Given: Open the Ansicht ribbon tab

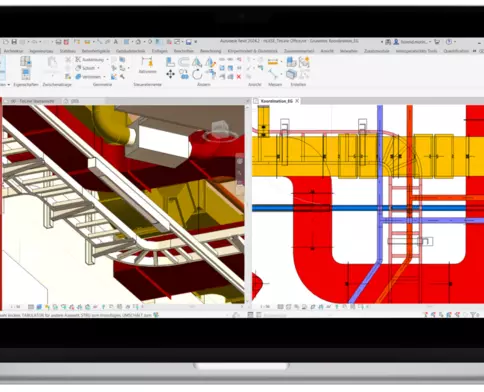Looking at the screenshot, I should 327,51.
